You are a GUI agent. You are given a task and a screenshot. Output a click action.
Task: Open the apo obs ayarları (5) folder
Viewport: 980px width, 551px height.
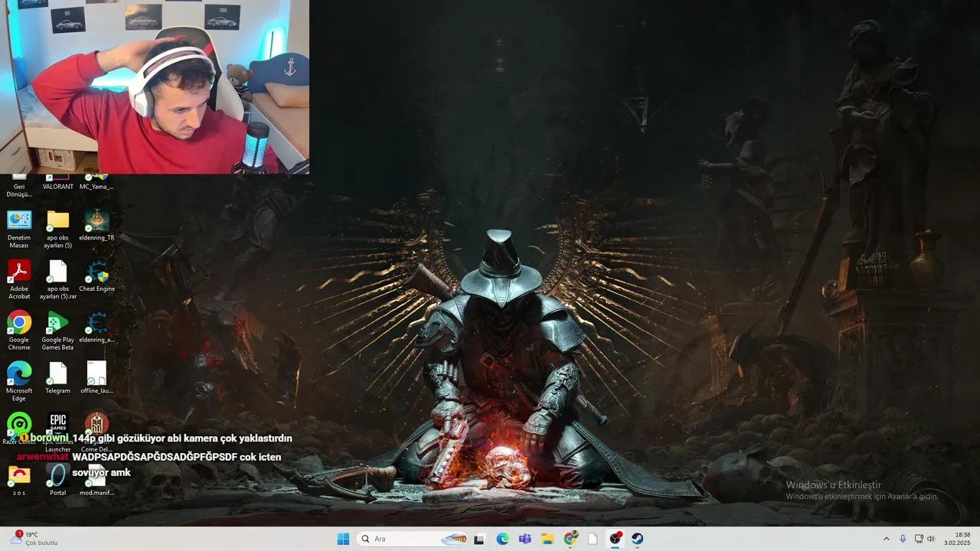click(57, 229)
